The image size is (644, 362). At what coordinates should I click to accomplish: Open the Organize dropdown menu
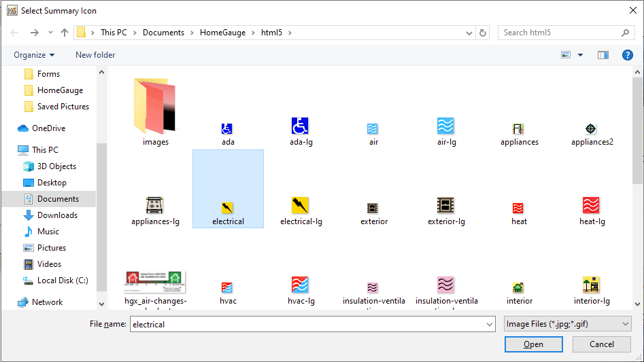tap(34, 55)
